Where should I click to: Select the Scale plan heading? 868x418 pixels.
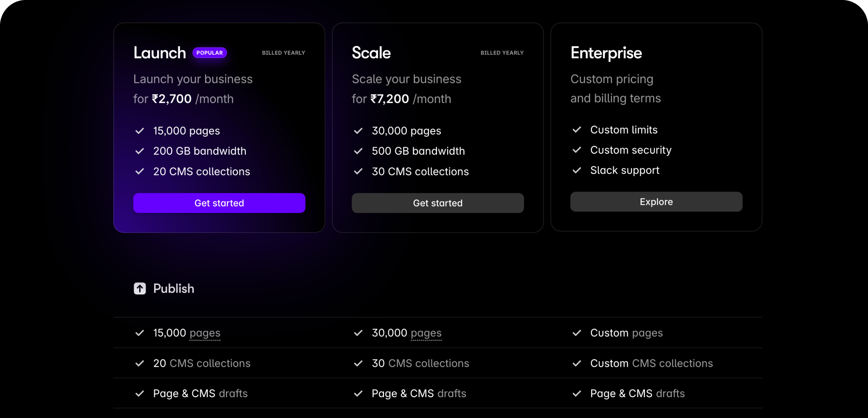(x=371, y=53)
